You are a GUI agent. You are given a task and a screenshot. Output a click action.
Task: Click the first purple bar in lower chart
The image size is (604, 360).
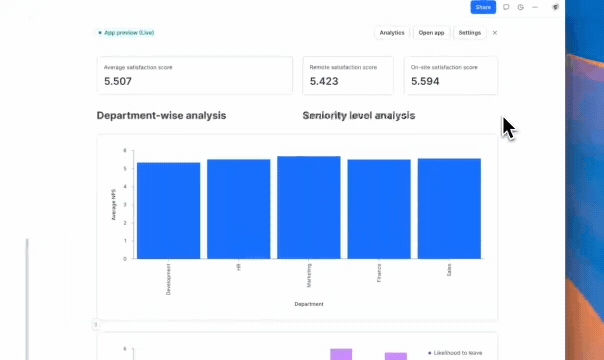coord(341,354)
